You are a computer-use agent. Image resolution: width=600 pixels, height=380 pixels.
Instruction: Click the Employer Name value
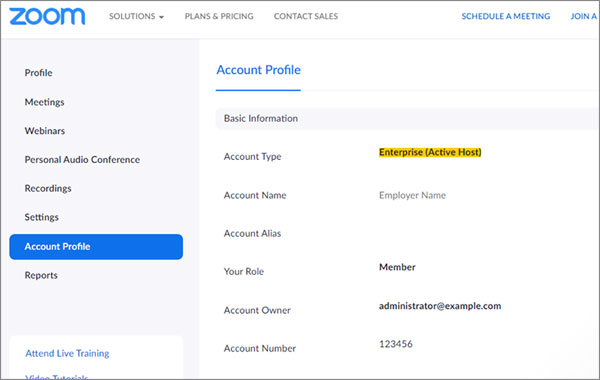[412, 195]
